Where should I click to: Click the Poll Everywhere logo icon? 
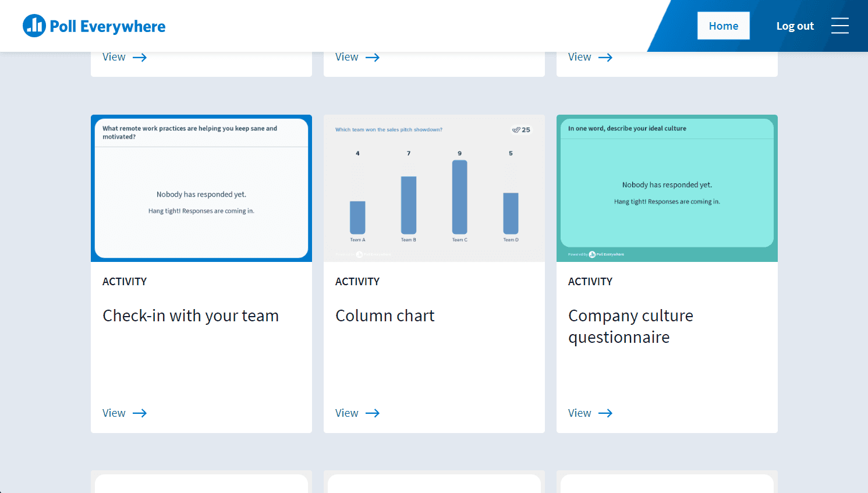click(x=34, y=26)
